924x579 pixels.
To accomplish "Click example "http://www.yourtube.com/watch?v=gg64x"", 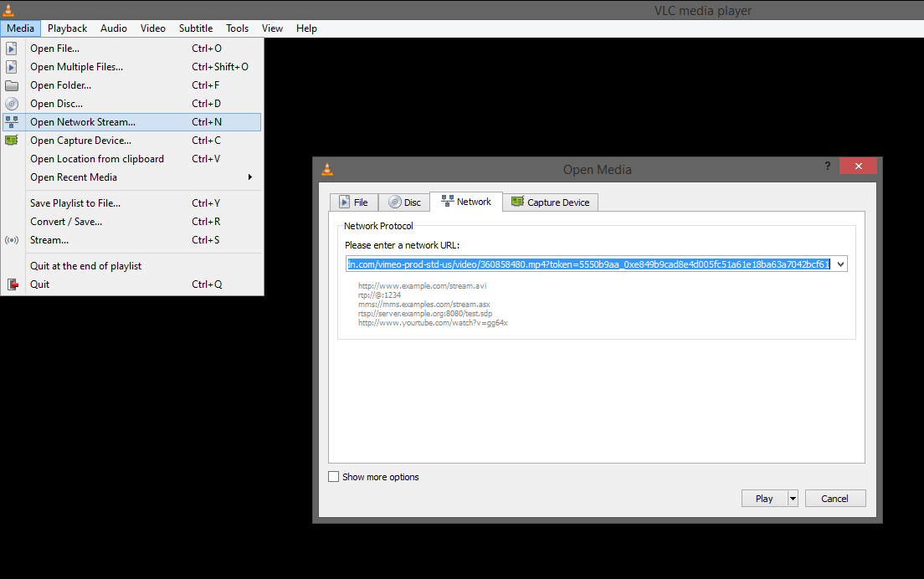I will pyautogui.click(x=433, y=323).
